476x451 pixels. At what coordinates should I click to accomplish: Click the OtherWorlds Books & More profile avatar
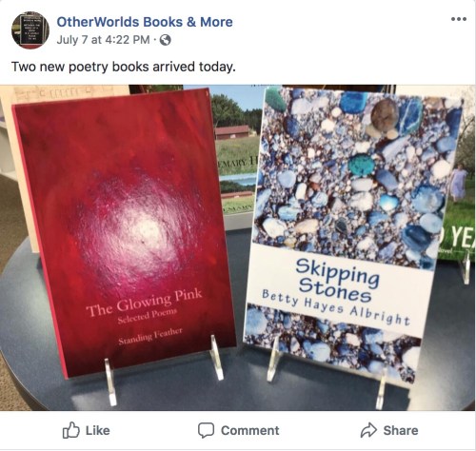[30, 30]
